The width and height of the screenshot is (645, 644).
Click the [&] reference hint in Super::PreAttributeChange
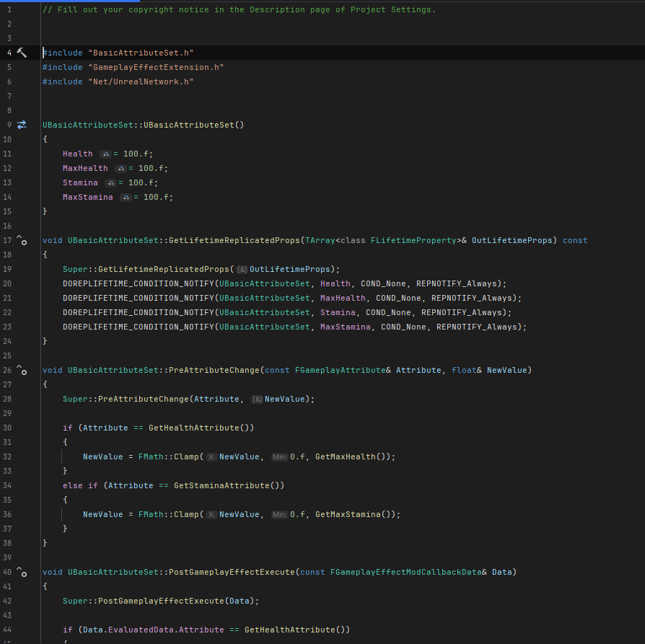257,399
